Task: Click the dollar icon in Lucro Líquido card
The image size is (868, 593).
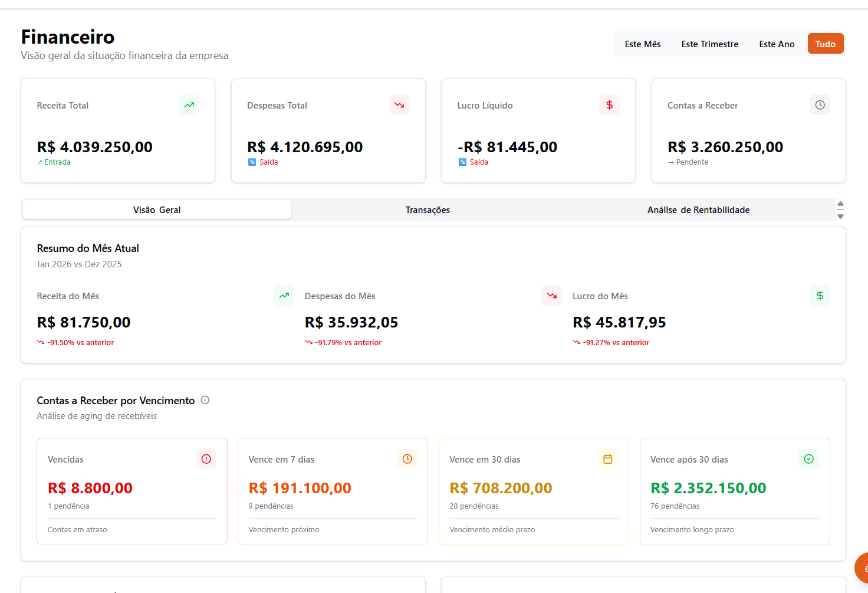Action: point(609,105)
